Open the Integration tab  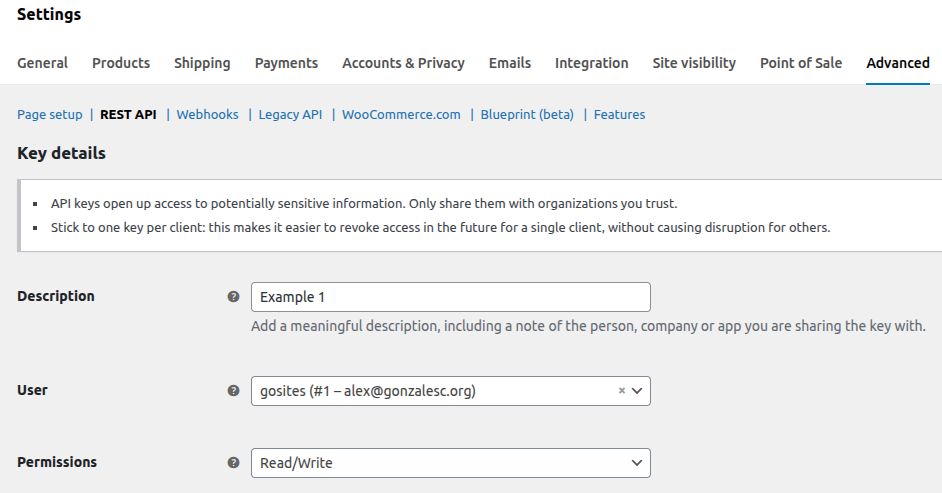pos(591,63)
